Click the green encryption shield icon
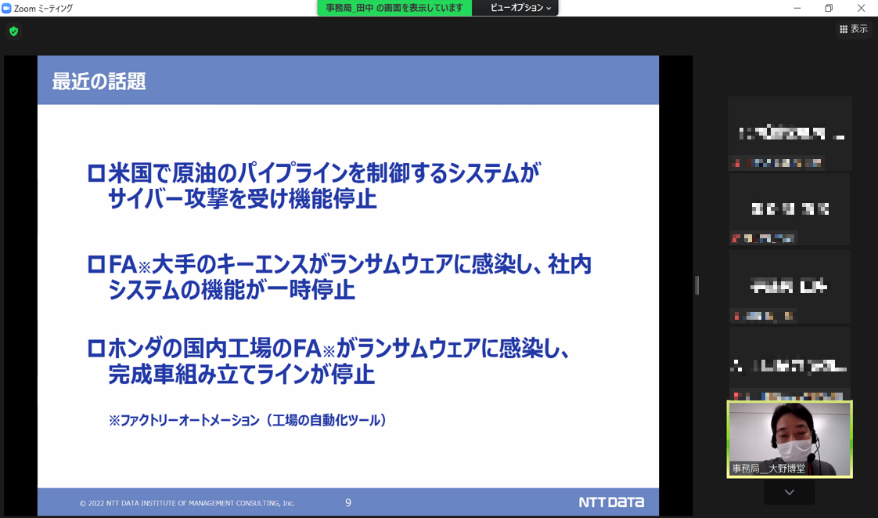Image resolution: width=878 pixels, height=518 pixels. click(14, 31)
